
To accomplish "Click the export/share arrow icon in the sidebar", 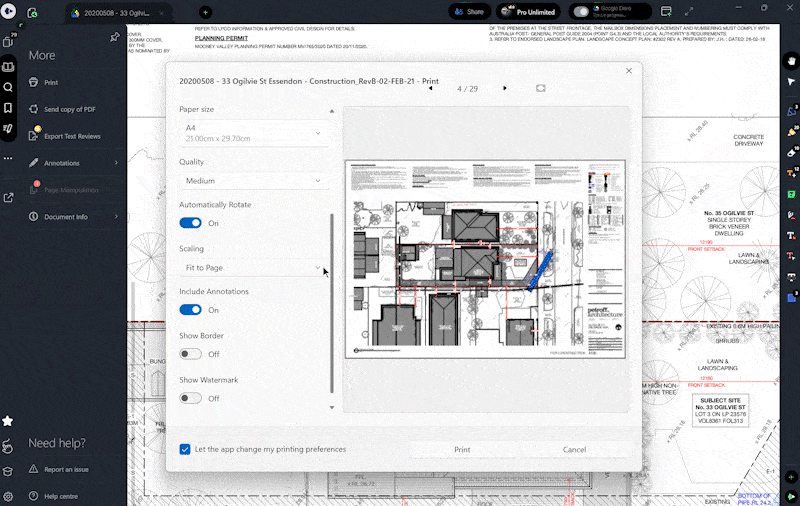I will pos(8,198).
